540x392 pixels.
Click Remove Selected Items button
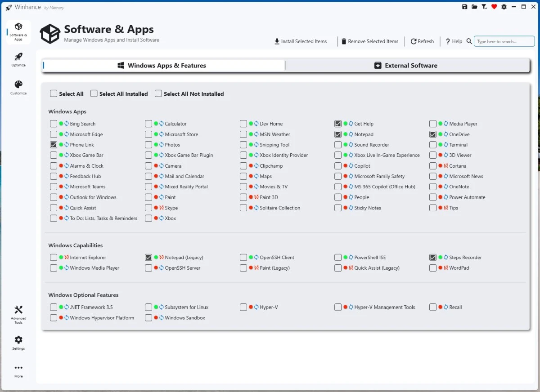tap(369, 41)
